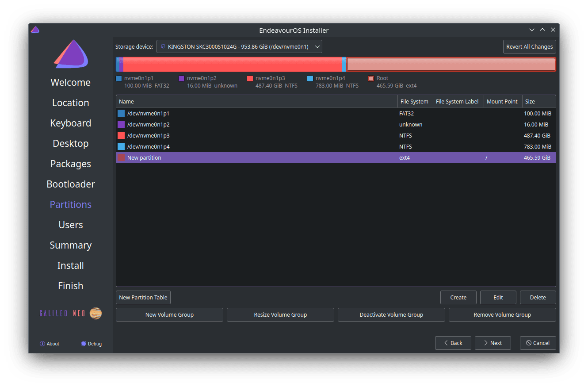
Task: Click Remove Volume Group
Action: pyautogui.click(x=502, y=314)
